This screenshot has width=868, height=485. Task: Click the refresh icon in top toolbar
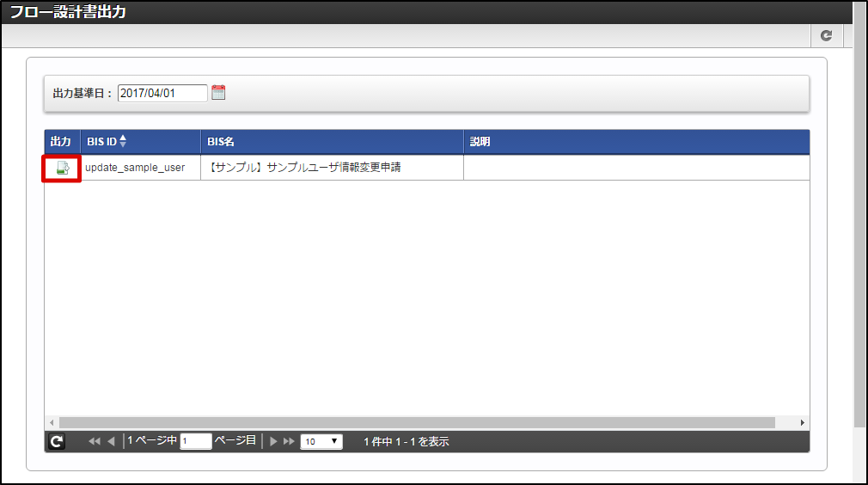coord(827,35)
